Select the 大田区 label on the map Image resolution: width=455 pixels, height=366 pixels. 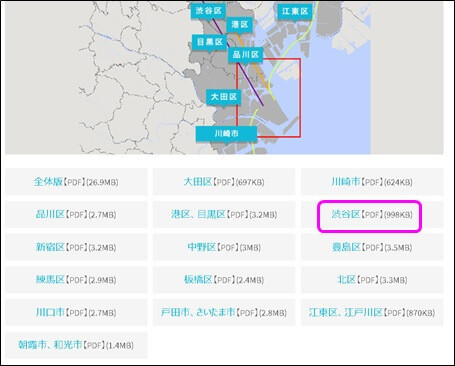(x=224, y=97)
